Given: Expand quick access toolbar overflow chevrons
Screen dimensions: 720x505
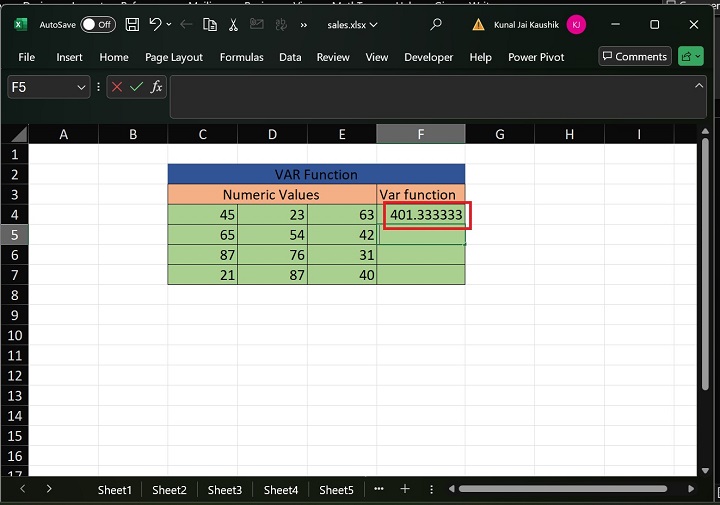Looking at the screenshot, I should (x=304, y=25).
